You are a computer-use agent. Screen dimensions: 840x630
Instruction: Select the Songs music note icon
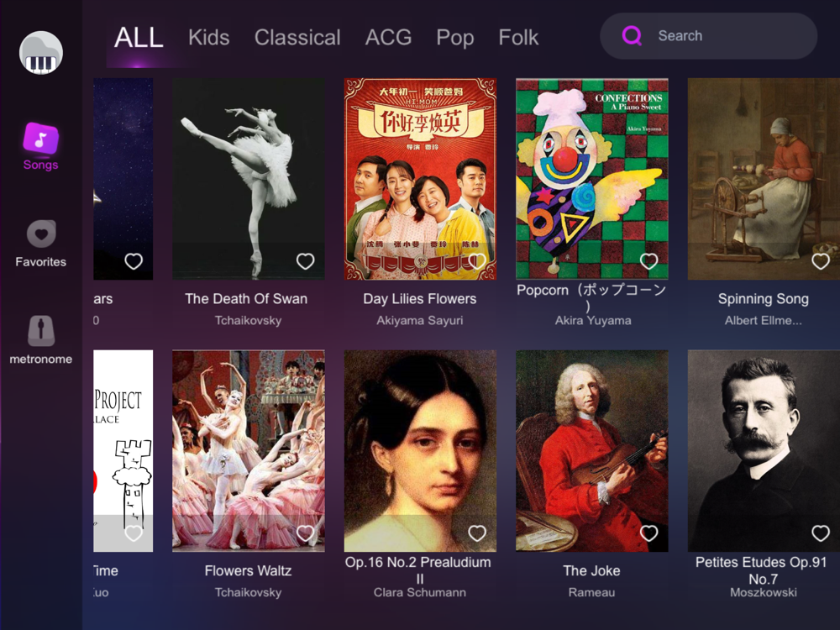40,138
